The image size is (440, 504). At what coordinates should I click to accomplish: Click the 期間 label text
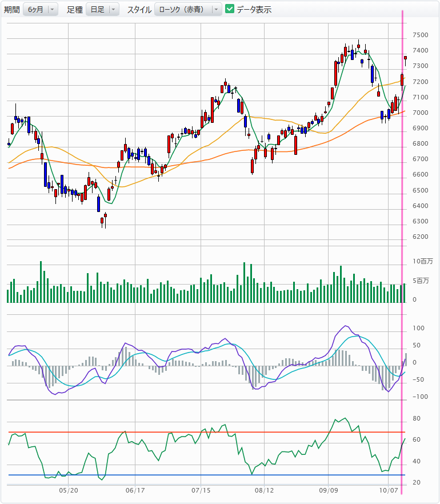click(12, 10)
